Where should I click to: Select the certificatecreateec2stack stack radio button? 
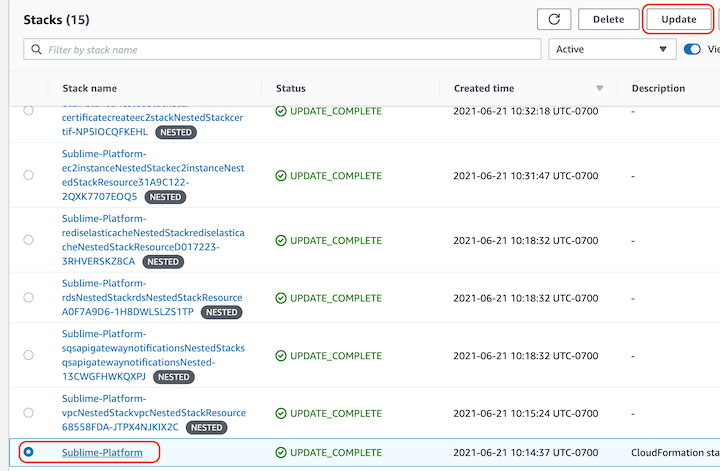28,111
